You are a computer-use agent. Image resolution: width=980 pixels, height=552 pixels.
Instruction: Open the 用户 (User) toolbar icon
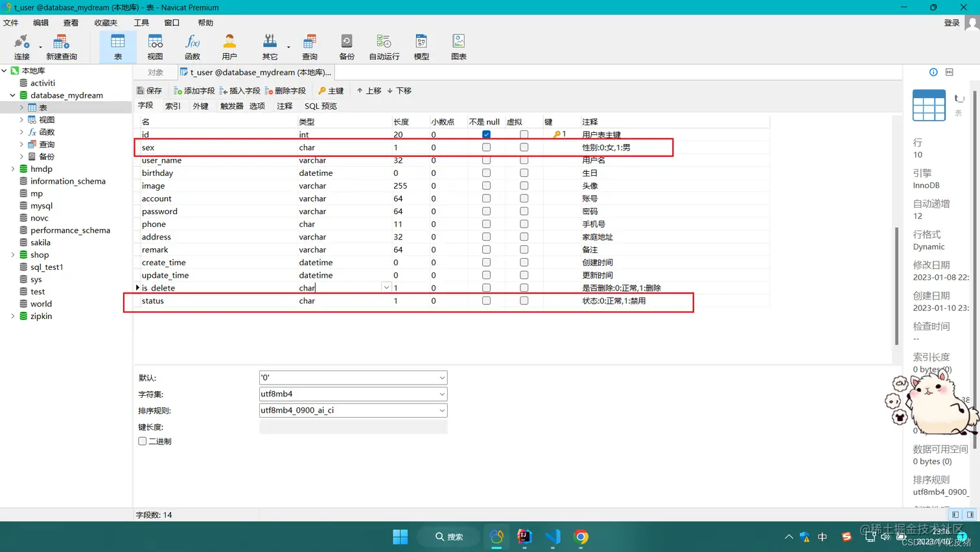point(229,47)
